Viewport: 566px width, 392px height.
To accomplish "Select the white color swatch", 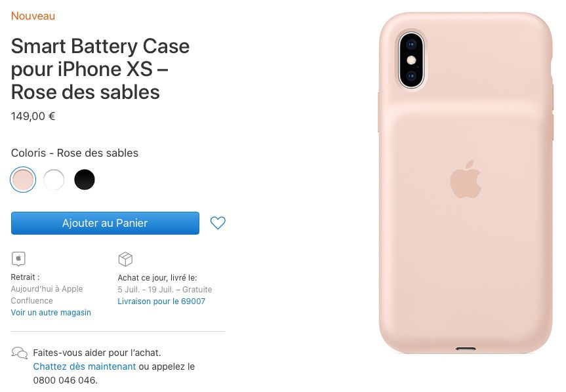I will (x=54, y=179).
